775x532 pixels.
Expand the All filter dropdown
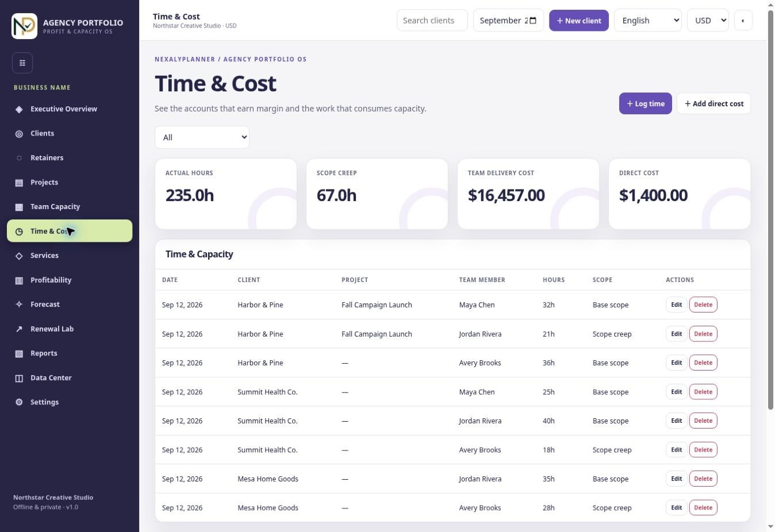[202, 137]
